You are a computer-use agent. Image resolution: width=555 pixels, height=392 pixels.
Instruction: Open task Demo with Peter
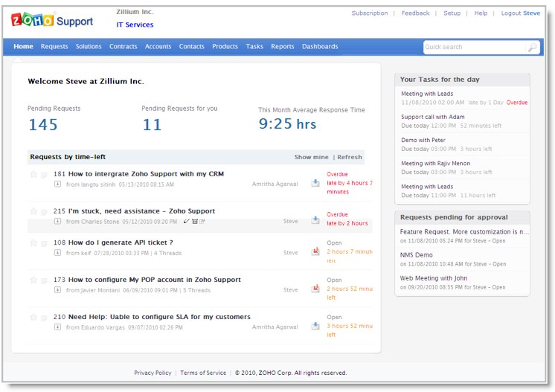[x=423, y=140]
